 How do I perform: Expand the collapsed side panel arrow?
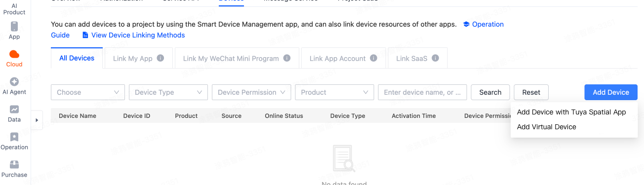[x=37, y=120]
